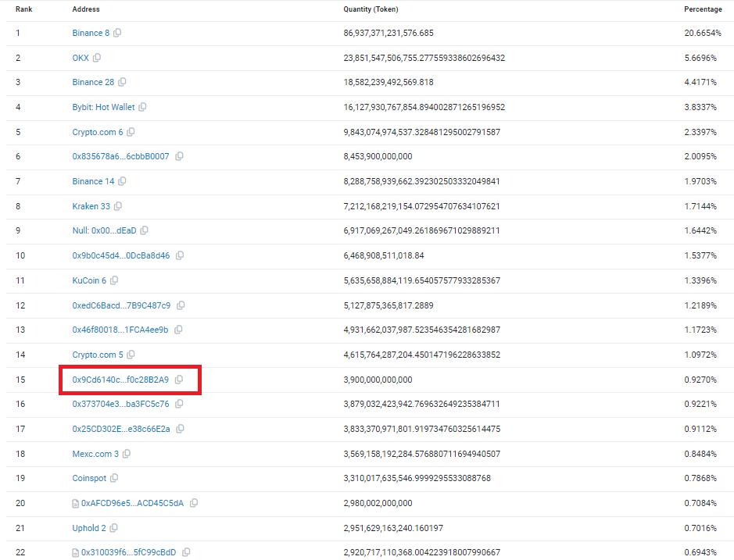Open the Binance 8 holder link
This screenshot has height=560, width=734.
point(91,33)
